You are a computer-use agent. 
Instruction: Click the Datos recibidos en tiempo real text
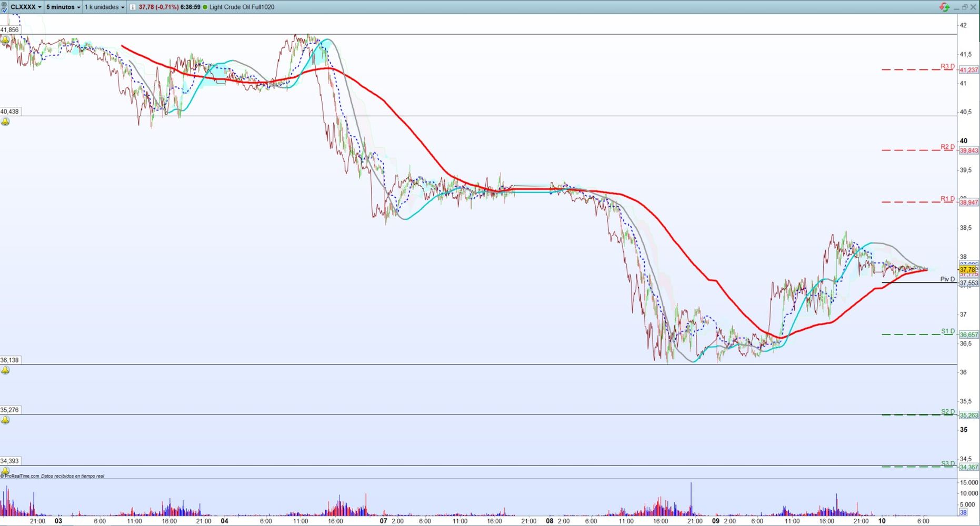(x=73, y=476)
